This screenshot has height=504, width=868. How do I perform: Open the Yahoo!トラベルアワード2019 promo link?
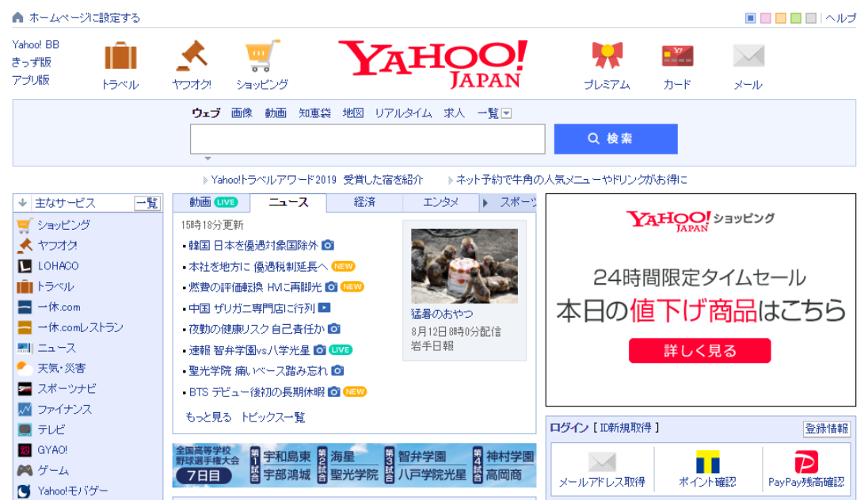click(317, 179)
